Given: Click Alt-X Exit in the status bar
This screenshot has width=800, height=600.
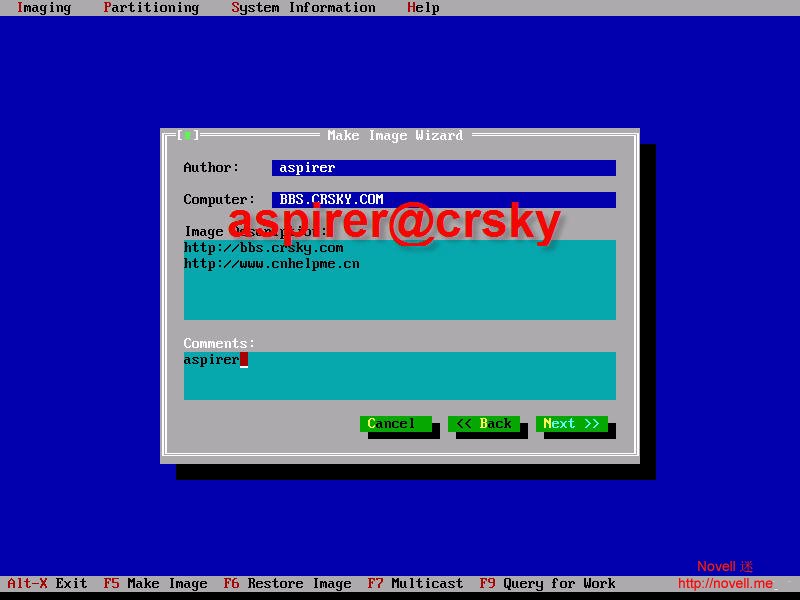Looking at the screenshot, I should tap(47, 583).
